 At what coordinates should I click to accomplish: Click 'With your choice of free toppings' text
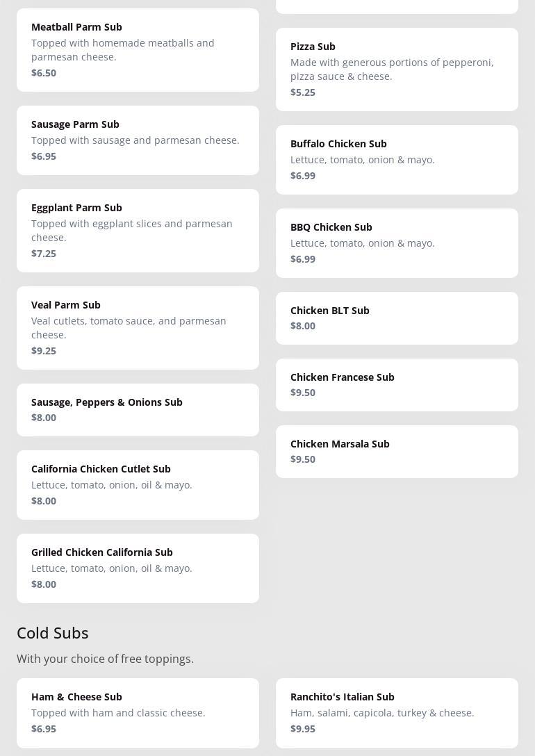pyautogui.click(x=105, y=659)
